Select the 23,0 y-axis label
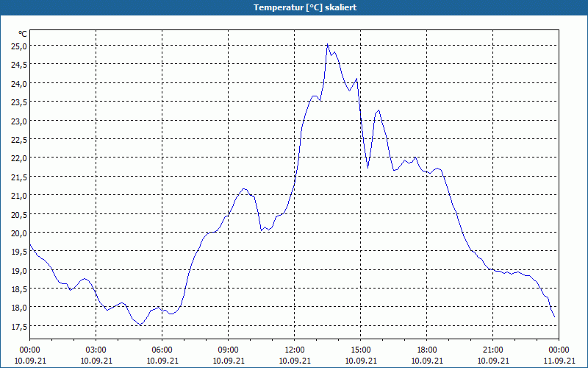Image resolution: width=588 pixels, height=368 pixels. tap(20, 121)
